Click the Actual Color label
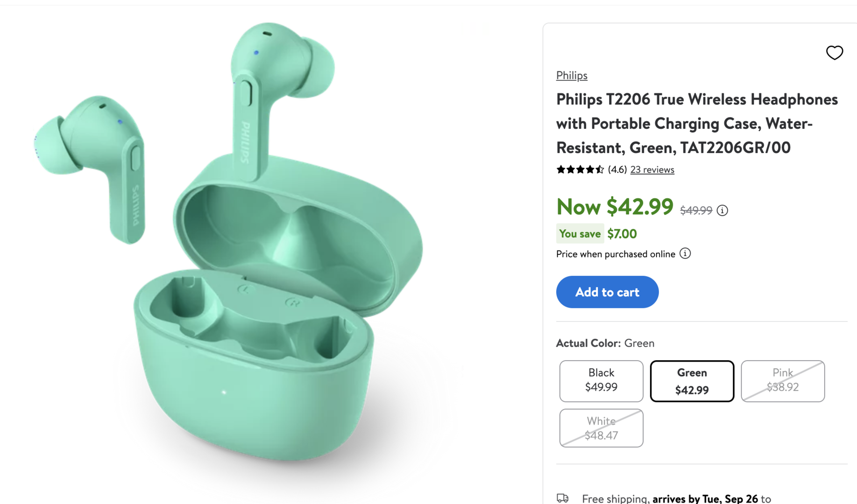 [x=588, y=343]
